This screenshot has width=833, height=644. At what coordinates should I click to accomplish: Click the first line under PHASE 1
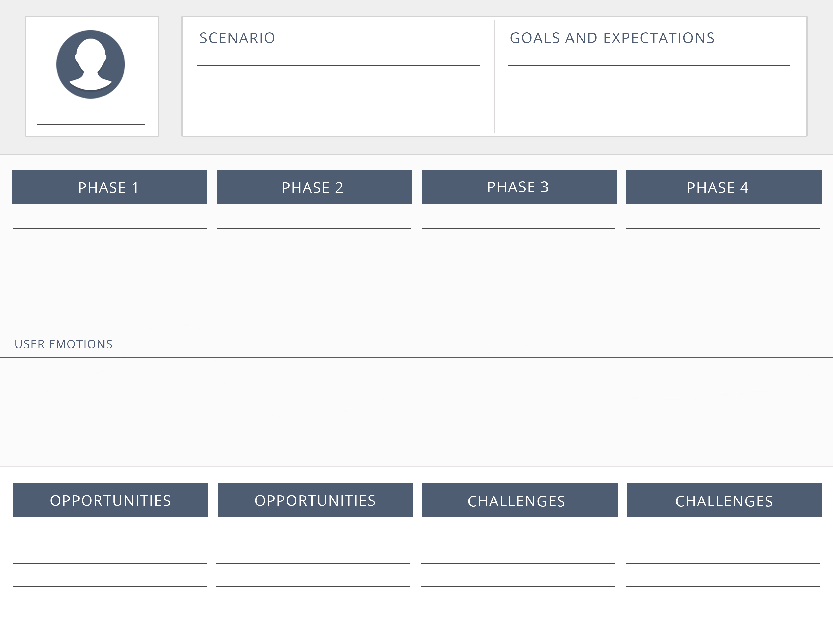[110, 228]
